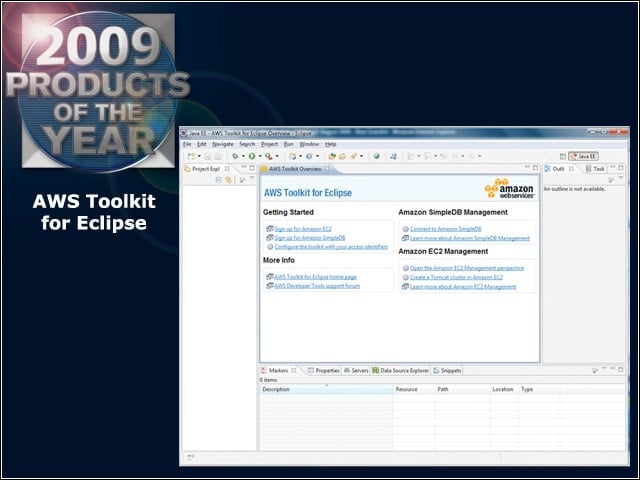Viewport: 640px width, 480px height.
Task: Click the AWS Toolkit toolbar icon
Action: coord(393,156)
